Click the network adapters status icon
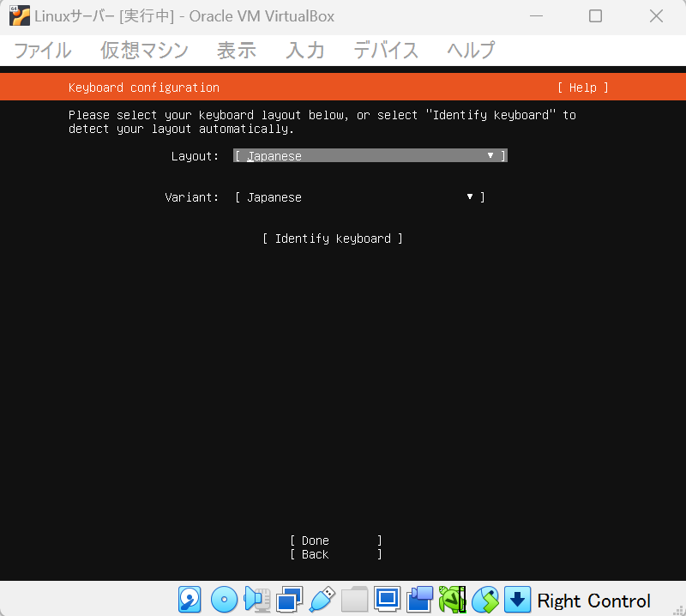Image resolution: width=686 pixels, height=616 pixels. [289, 600]
